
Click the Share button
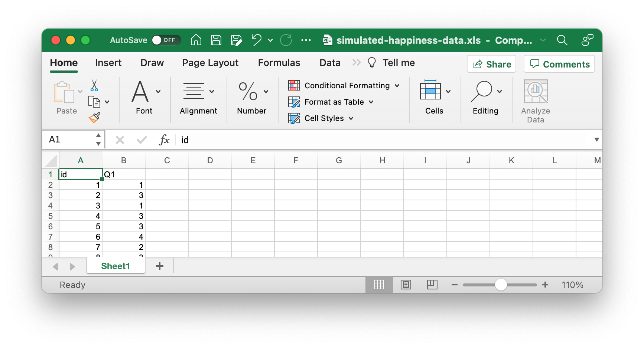click(491, 64)
